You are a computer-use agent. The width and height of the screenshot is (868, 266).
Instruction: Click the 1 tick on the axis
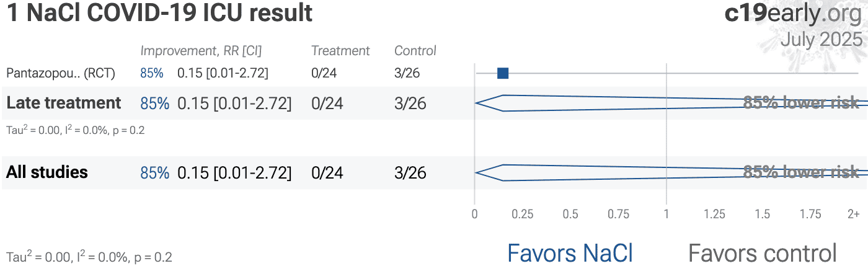click(666, 214)
